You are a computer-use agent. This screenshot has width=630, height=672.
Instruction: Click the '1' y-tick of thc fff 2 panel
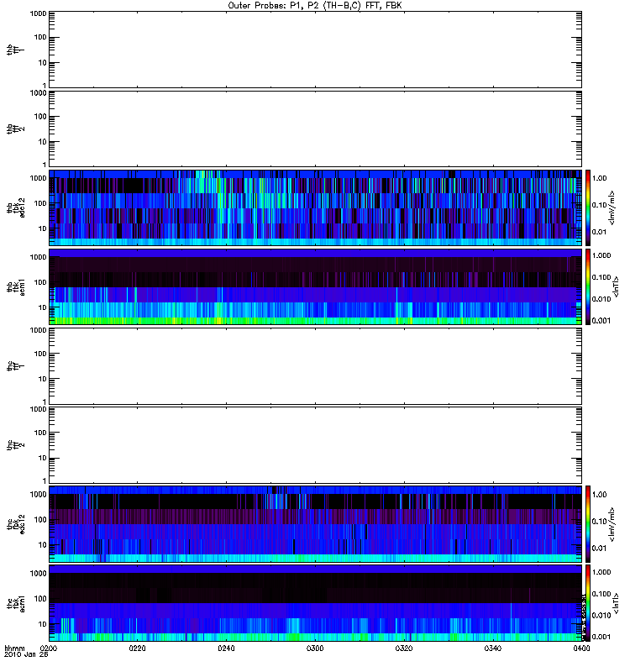click(x=45, y=480)
